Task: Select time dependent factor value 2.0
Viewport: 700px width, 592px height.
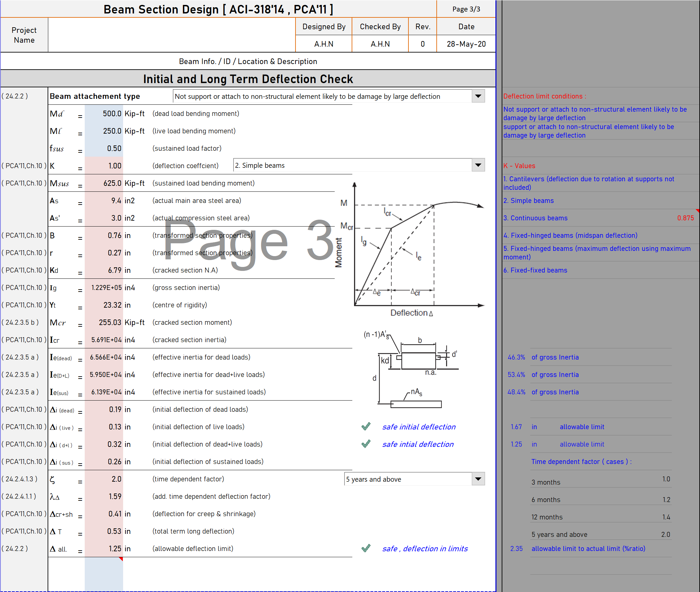Action: click(104, 479)
